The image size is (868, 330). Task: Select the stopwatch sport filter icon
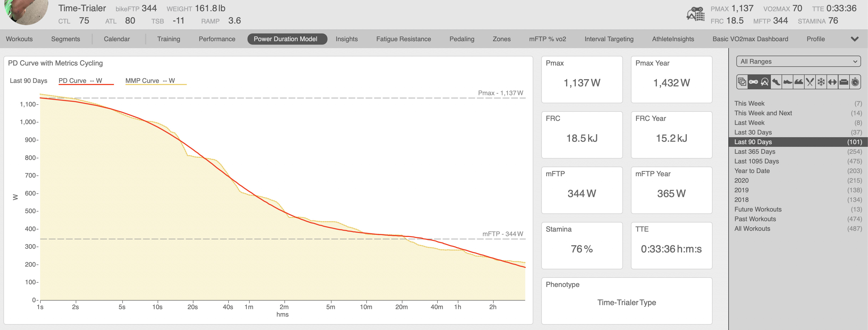[855, 82]
